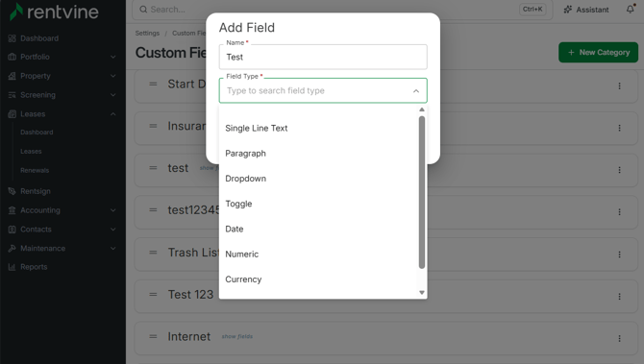Open the more options menu for Start row
The image size is (644, 364).
(619, 85)
